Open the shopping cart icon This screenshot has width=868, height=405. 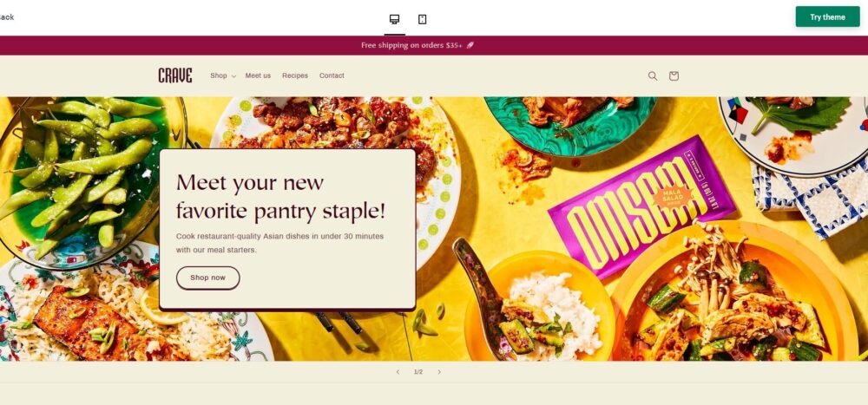pos(674,75)
